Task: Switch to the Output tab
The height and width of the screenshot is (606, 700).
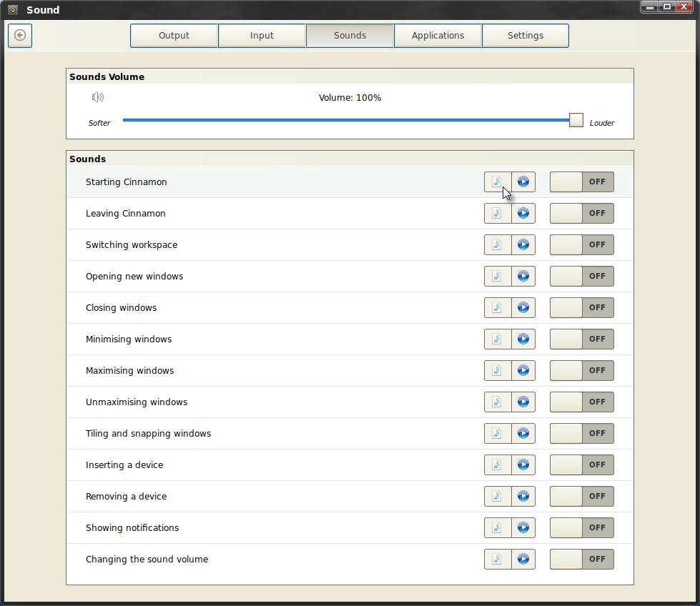Action: (x=174, y=36)
